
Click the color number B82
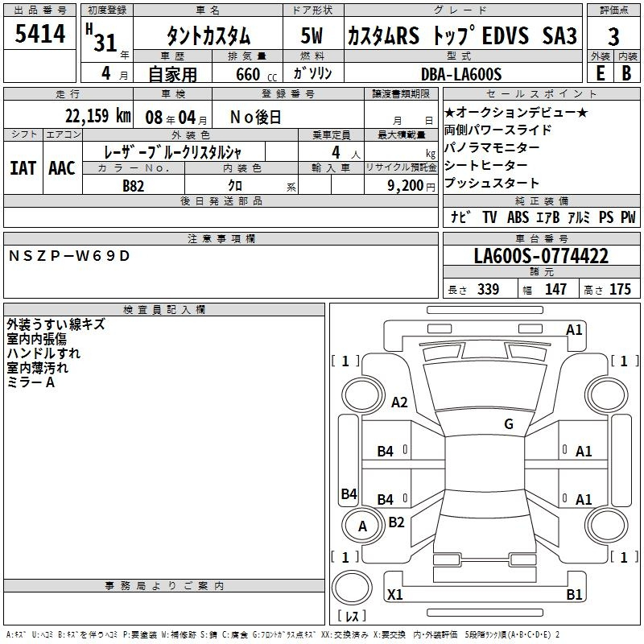point(134,185)
